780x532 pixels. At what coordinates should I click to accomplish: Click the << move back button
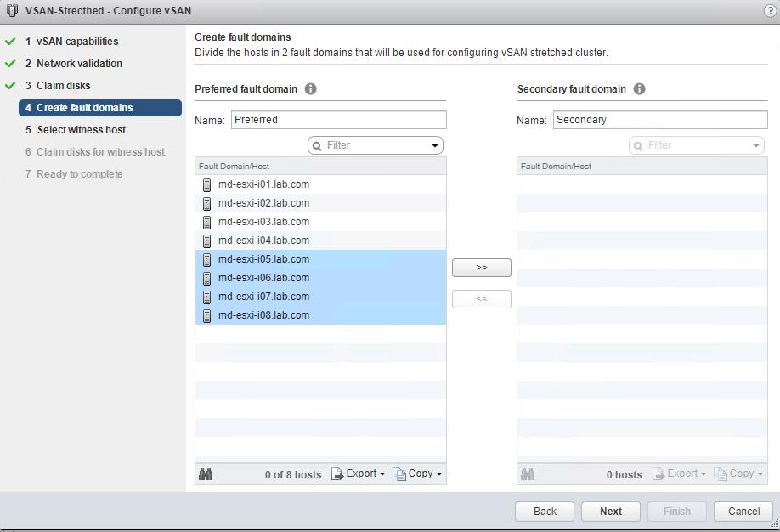(x=482, y=299)
